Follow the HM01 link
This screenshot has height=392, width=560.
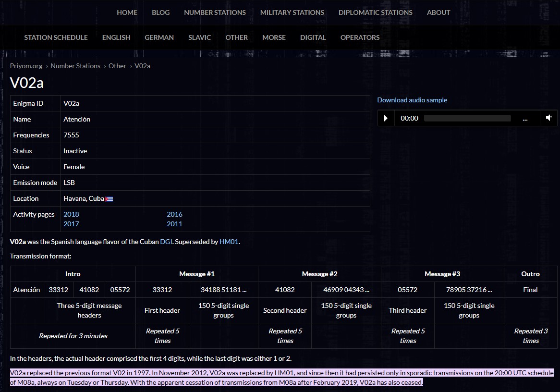pyautogui.click(x=229, y=242)
